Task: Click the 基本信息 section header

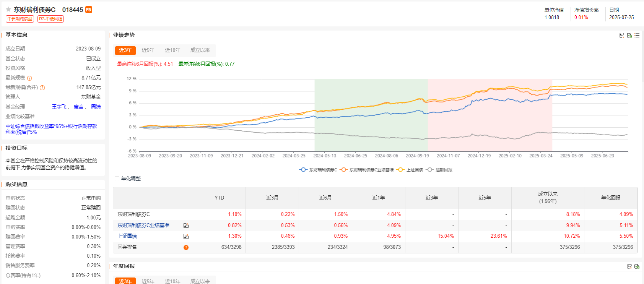Action: pos(16,35)
